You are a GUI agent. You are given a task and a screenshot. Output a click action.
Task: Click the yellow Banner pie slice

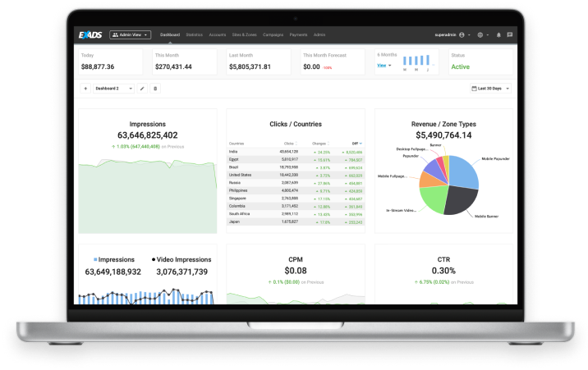[446, 164]
